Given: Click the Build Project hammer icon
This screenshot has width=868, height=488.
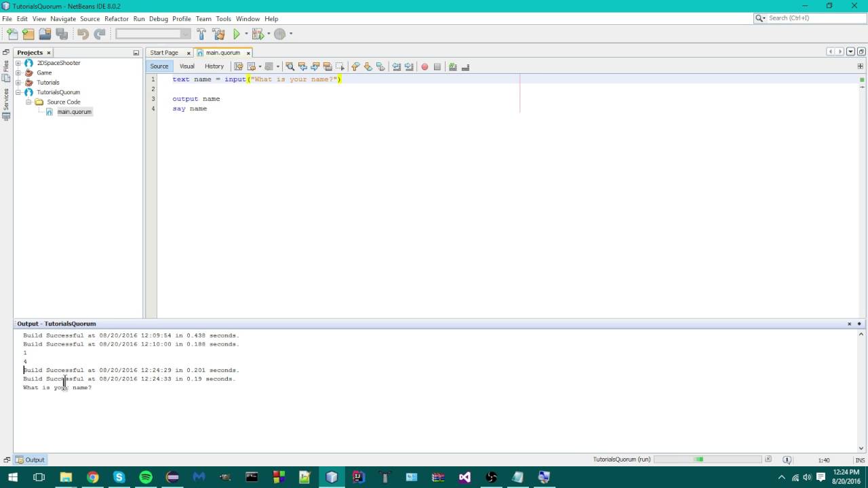Looking at the screenshot, I should [x=201, y=34].
